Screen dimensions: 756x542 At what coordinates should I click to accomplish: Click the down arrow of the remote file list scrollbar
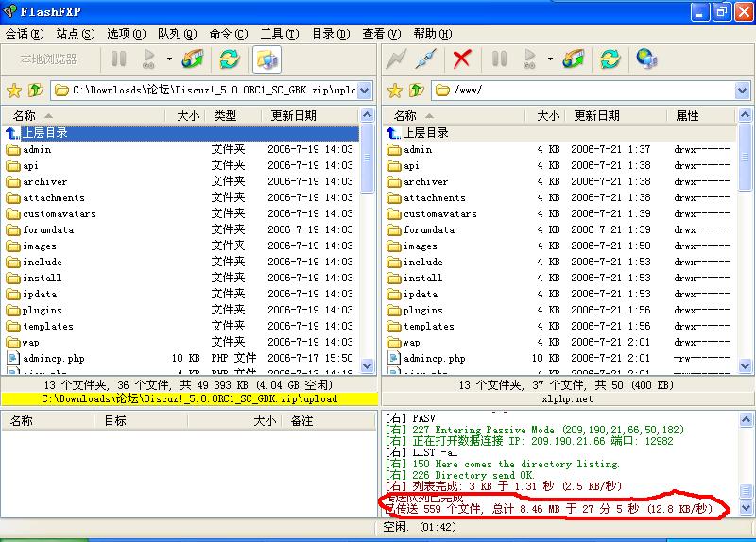745,366
